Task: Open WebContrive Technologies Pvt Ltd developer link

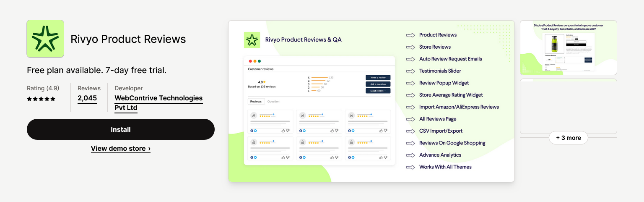Action: tap(158, 103)
